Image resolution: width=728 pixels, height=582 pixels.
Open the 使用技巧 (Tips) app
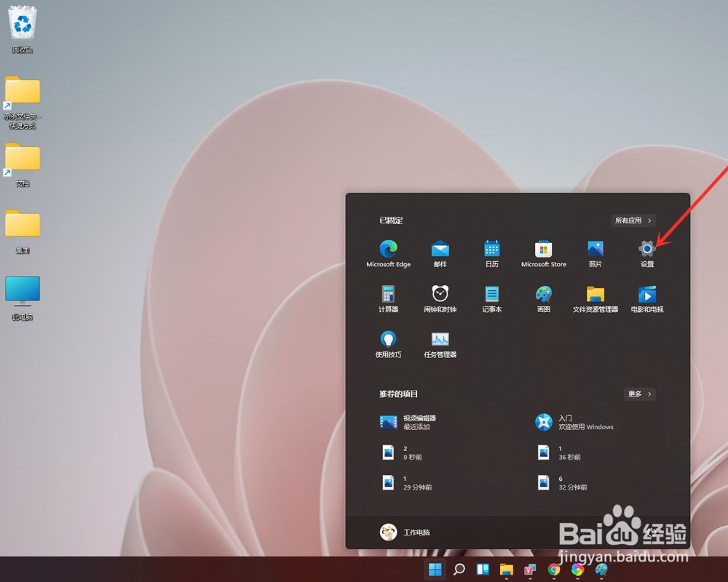[388, 344]
